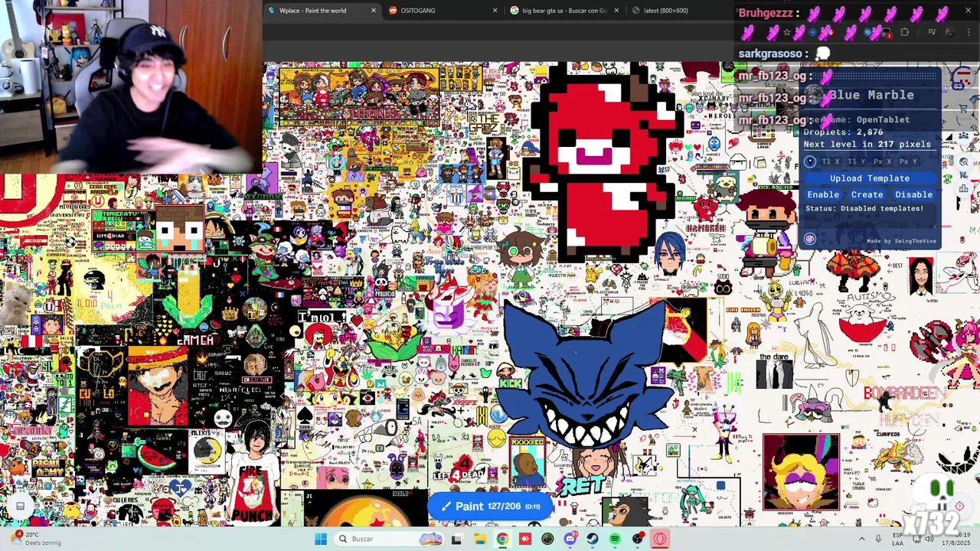The image size is (980, 551).
Task: Open the weather widget showing 20°C
Action: (x=37, y=539)
